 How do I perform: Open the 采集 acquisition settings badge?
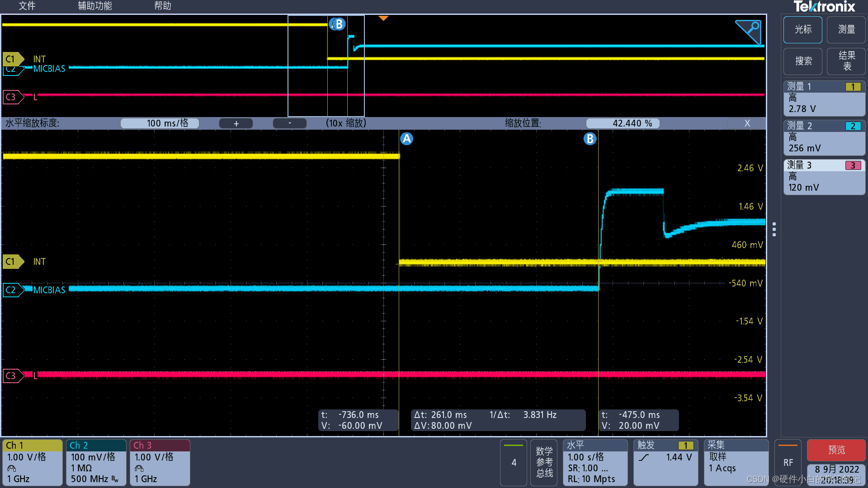point(736,462)
